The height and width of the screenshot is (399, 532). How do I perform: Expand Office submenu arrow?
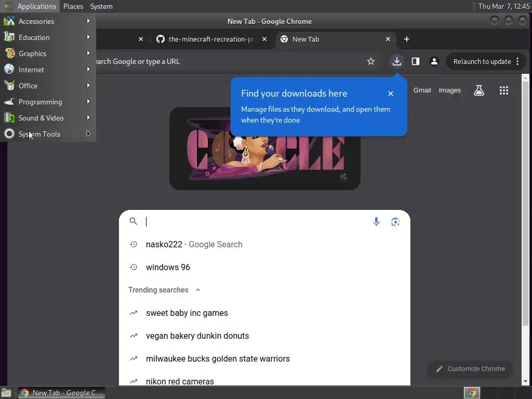[88, 85]
